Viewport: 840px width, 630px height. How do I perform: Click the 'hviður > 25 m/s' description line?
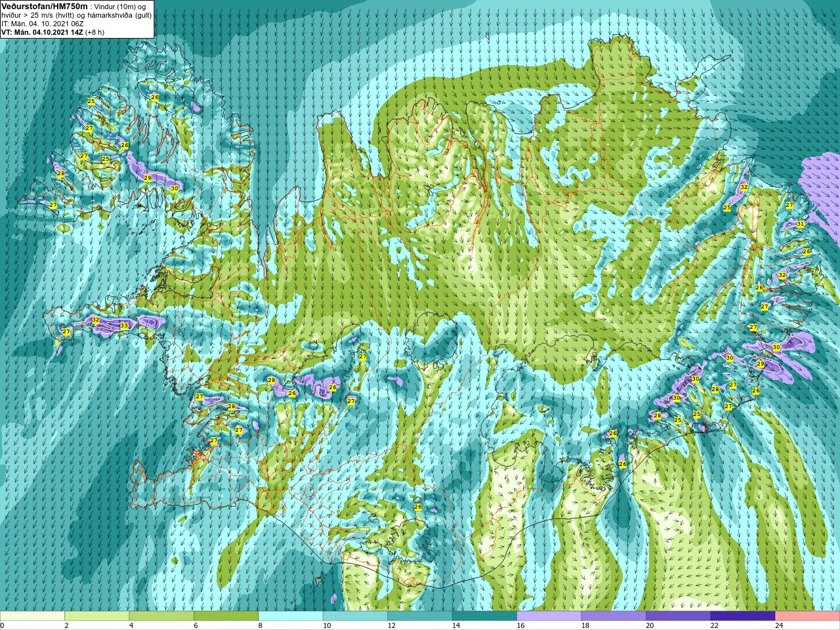pyautogui.click(x=77, y=14)
